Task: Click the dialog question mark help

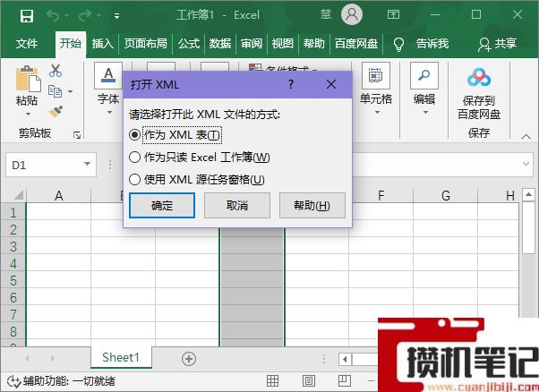Action: point(291,84)
